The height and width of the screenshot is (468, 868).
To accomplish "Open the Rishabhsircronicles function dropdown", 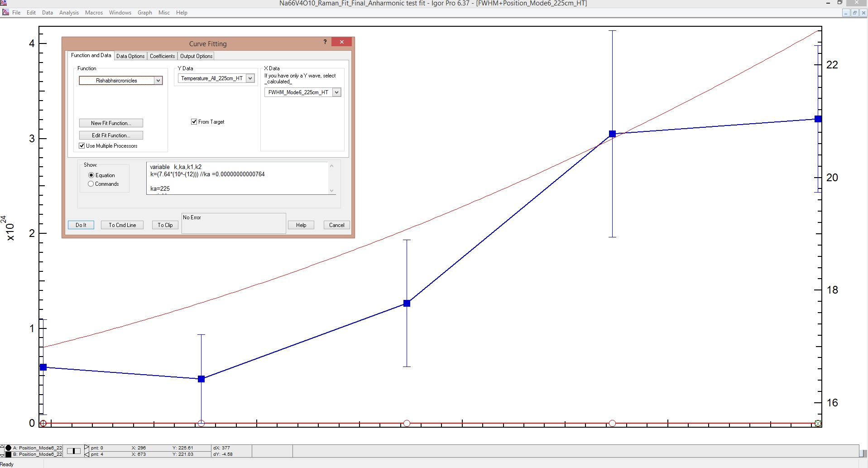I will pos(158,80).
